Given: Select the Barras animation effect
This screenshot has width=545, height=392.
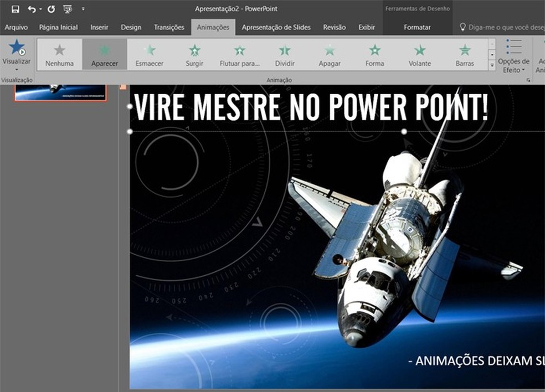Looking at the screenshot, I should point(465,54).
